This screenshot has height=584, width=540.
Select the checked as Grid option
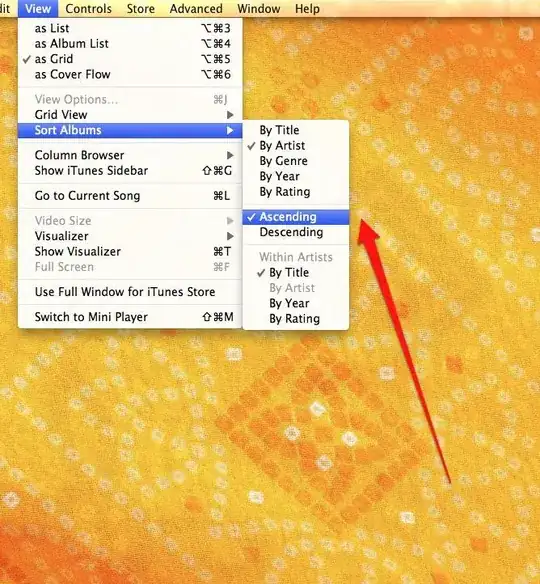[x=130, y=59]
